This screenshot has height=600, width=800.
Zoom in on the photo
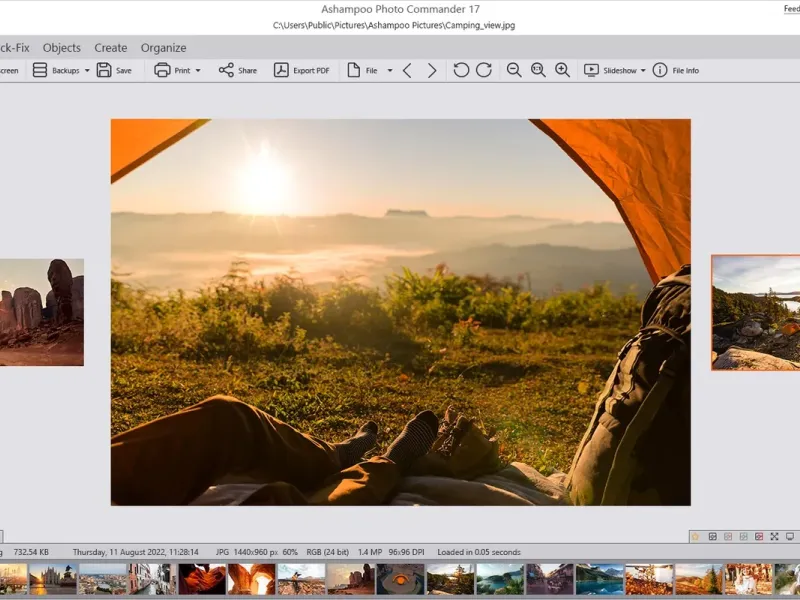tap(562, 70)
